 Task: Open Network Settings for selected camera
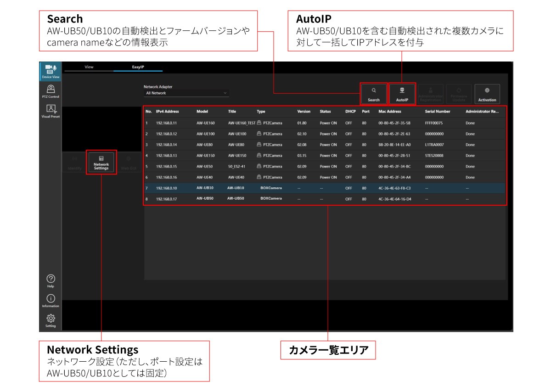tap(101, 162)
